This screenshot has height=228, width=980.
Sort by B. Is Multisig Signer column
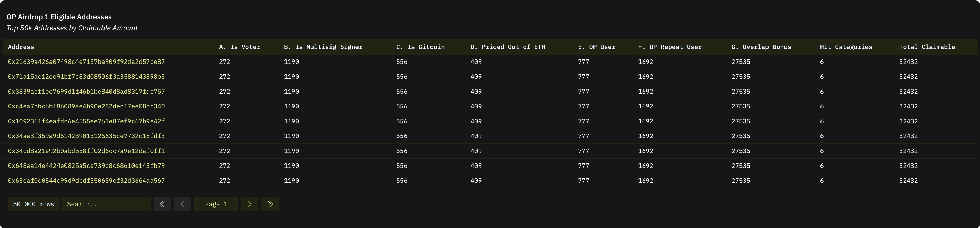coord(323,47)
